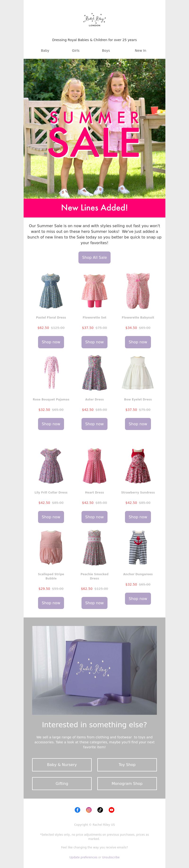Open the Baby navigation item
Image resolution: width=189 pixels, height=868 pixels.
point(45,51)
